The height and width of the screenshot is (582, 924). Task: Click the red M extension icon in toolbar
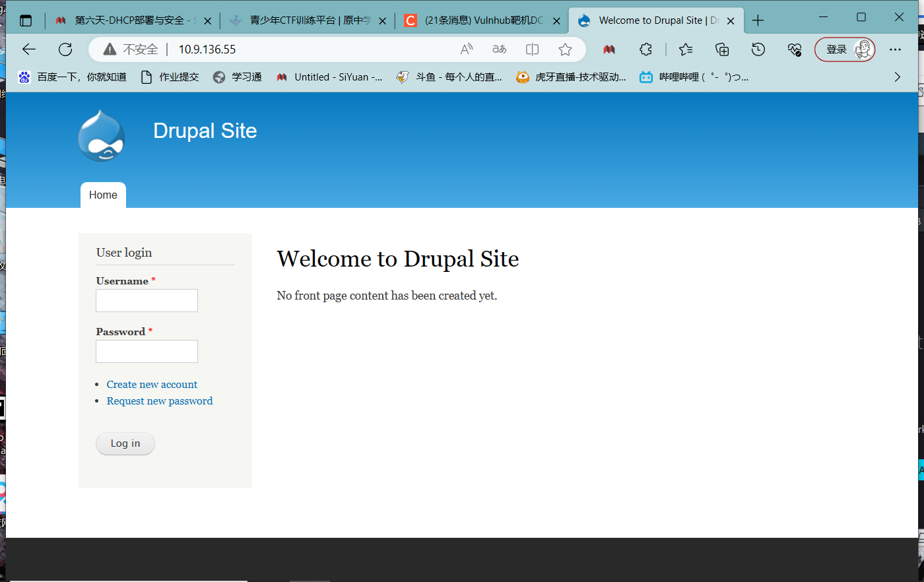[609, 49]
